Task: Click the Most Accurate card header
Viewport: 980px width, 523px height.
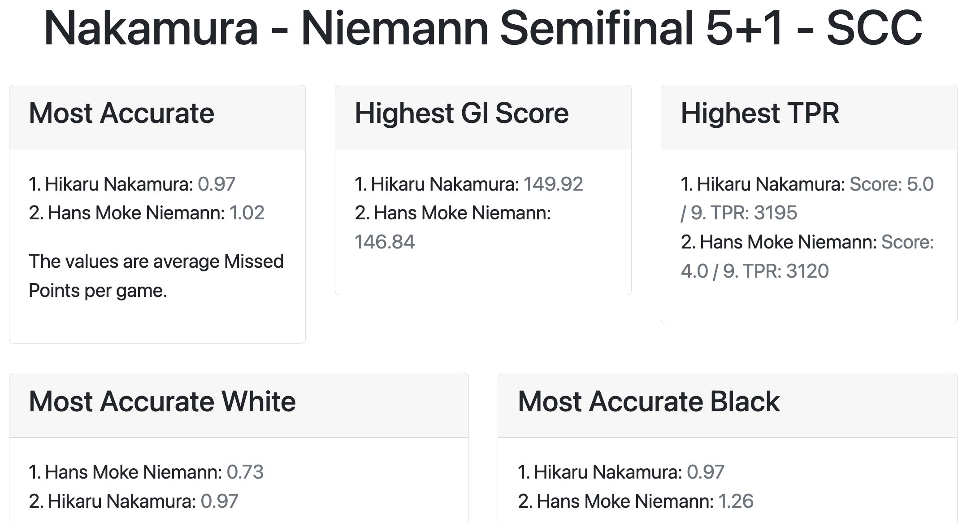Action: click(121, 113)
